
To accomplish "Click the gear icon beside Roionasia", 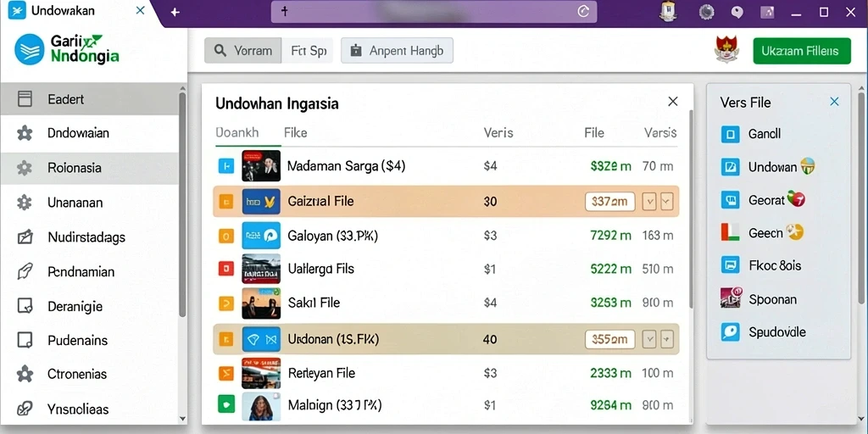I will tap(25, 168).
